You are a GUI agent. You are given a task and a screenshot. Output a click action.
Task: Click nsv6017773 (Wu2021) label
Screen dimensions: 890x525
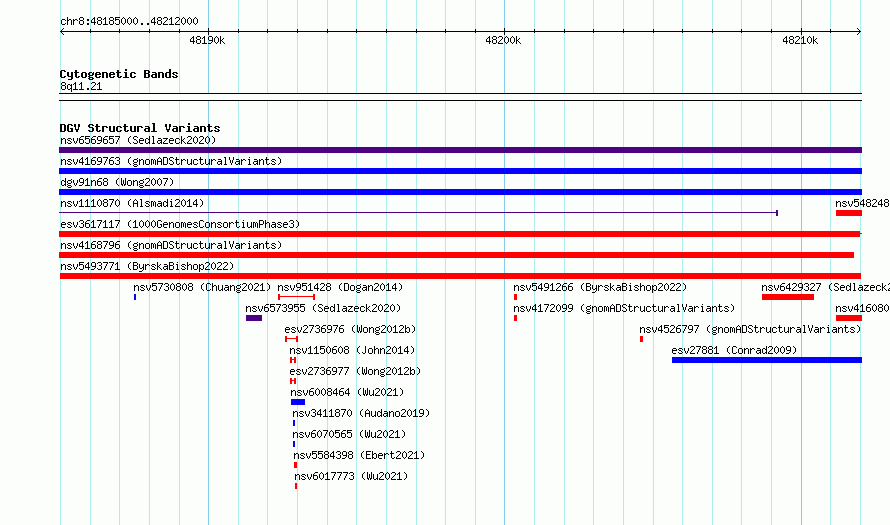coord(351,476)
